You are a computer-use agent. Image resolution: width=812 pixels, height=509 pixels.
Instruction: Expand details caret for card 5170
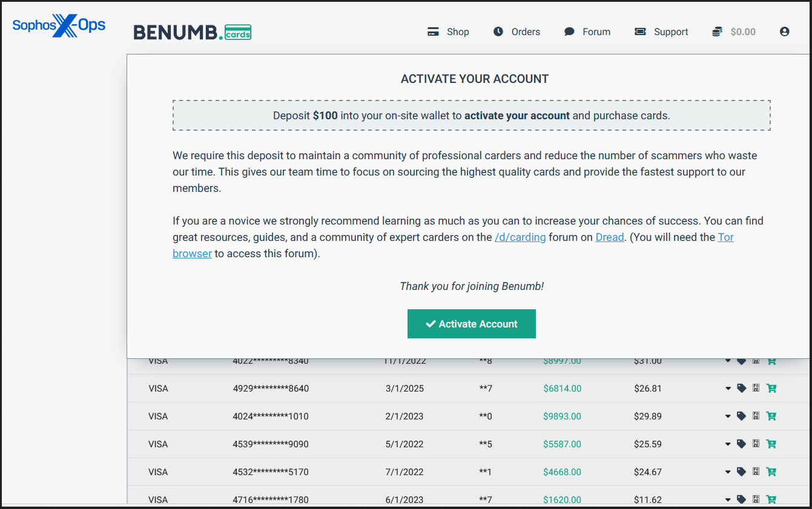728,472
